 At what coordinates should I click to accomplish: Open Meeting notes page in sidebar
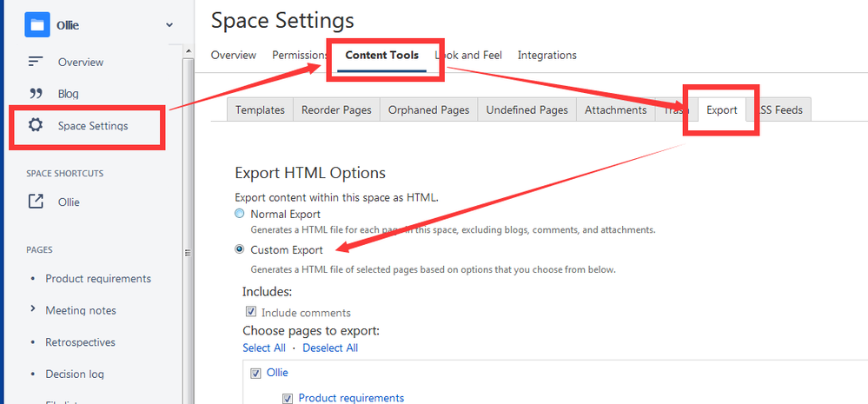(81, 310)
